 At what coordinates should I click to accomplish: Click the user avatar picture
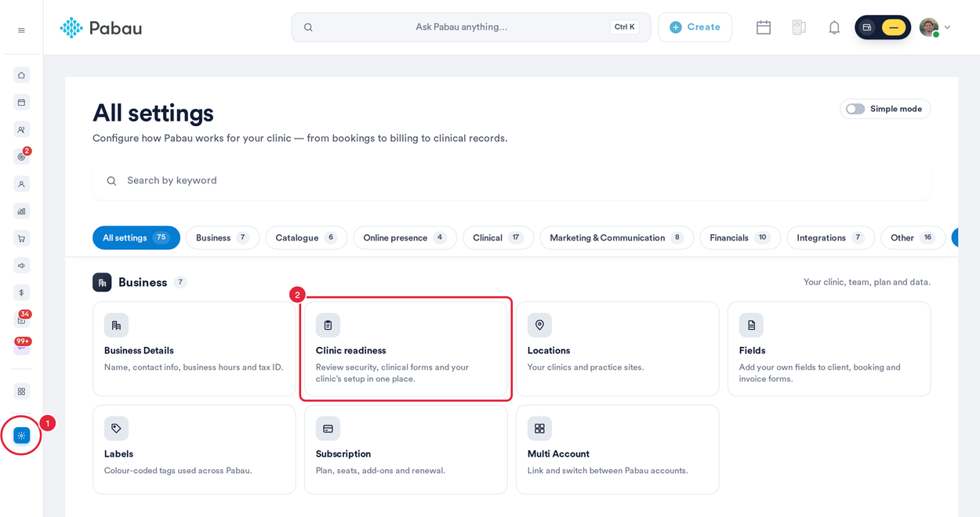(x=929, y=27)
